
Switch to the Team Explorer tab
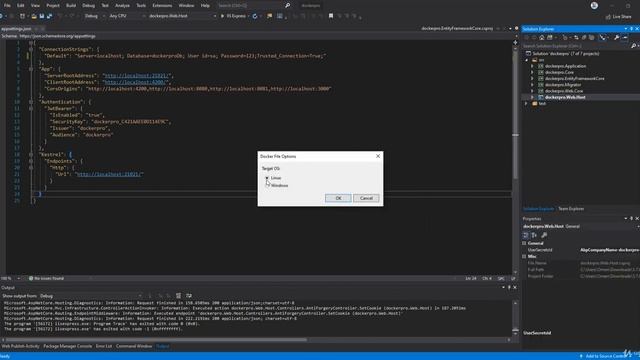click(x=571, y=209)
